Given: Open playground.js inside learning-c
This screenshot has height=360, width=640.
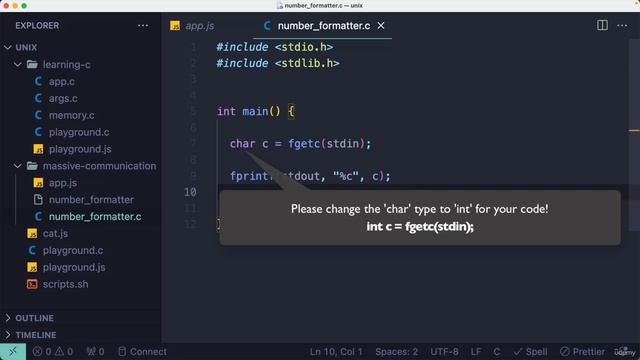Looking at the screenshot, I should tap(80, 149).
